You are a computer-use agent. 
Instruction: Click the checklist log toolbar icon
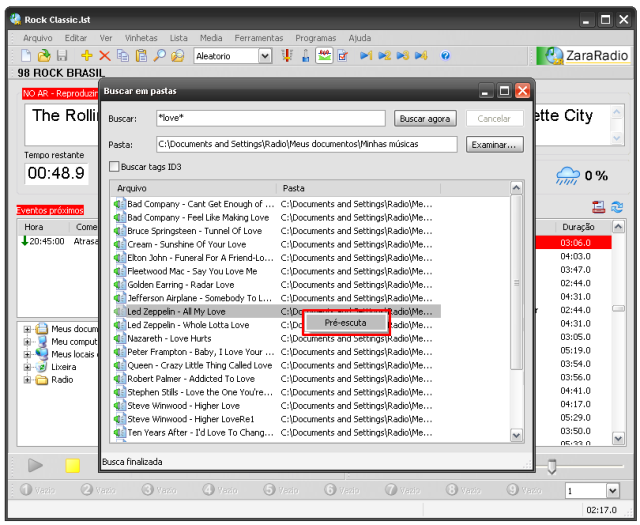point(342,56)
